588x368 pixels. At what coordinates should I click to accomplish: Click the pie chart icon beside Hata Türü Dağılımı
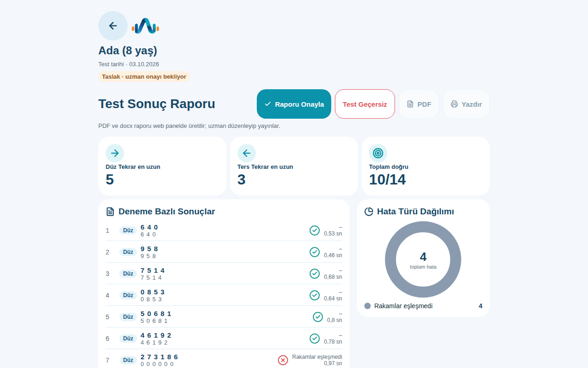tap(369, 212)
